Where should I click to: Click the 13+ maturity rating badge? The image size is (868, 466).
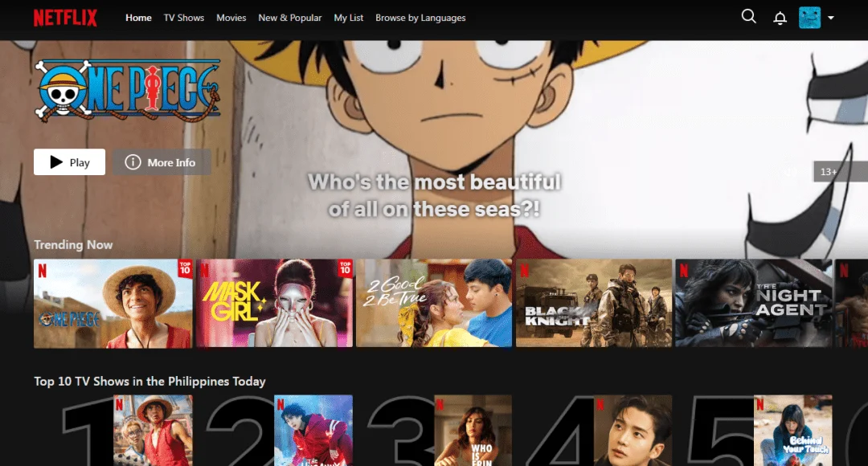click(x=840, y=172)
